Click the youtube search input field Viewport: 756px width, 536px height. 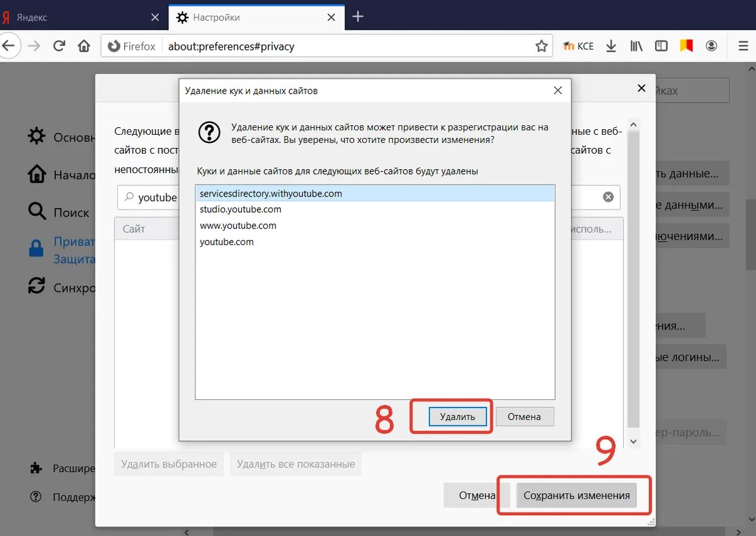tap(369, 197)
